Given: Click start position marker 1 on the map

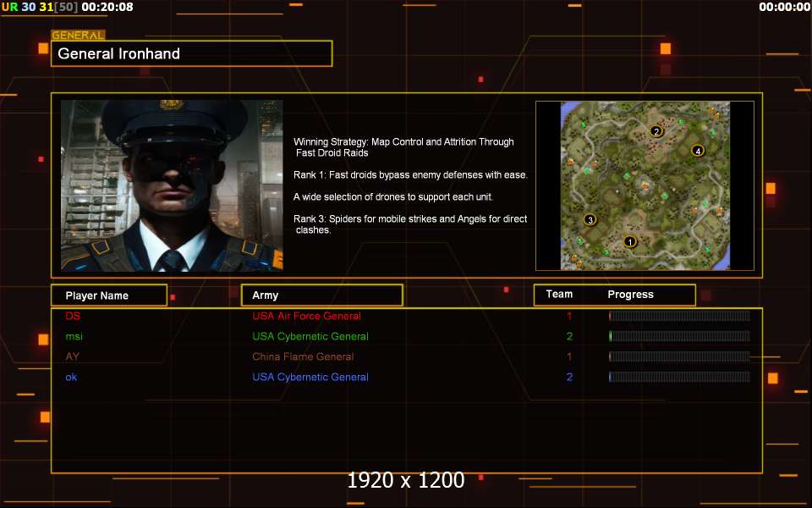Looking at the screenshot, I should (629, 241).
